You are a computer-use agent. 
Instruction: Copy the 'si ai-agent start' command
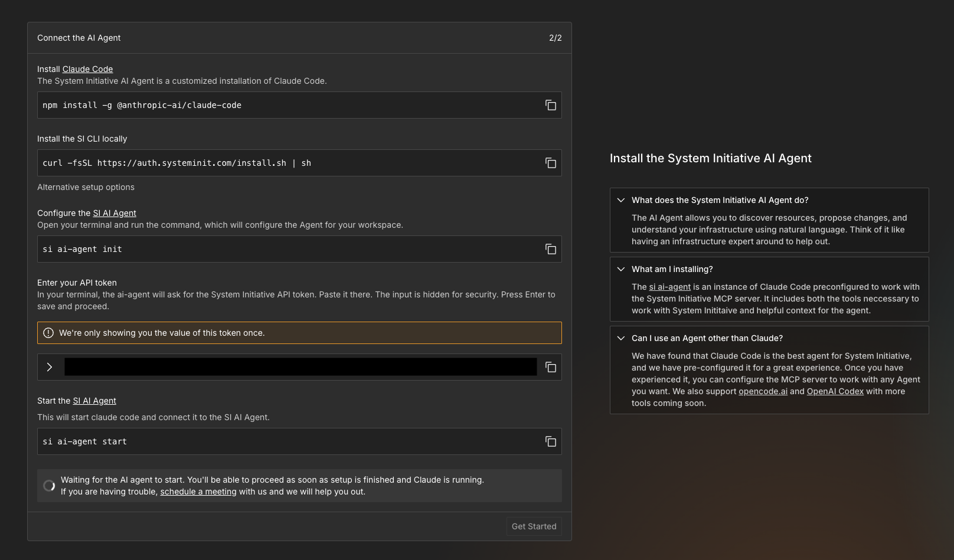click(550, 441)
